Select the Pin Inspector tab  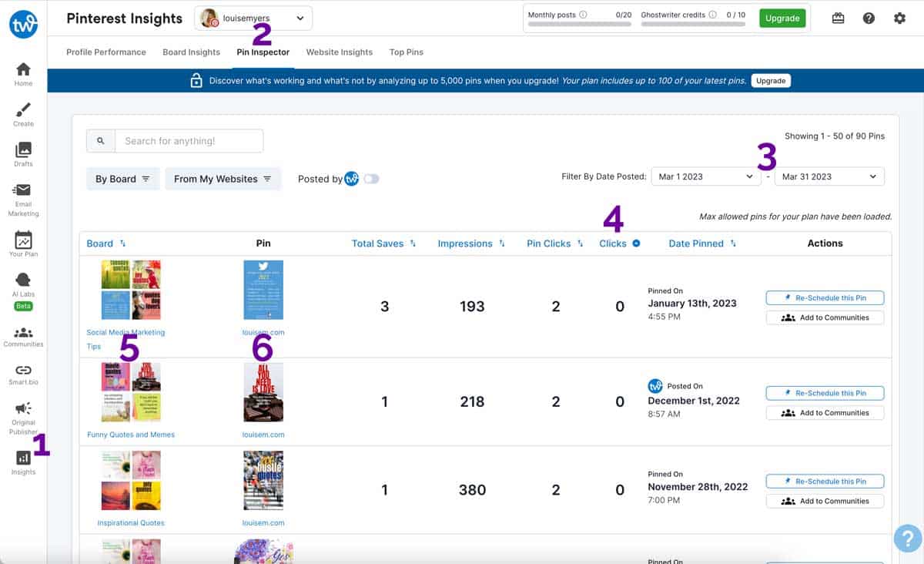point(263,52)
